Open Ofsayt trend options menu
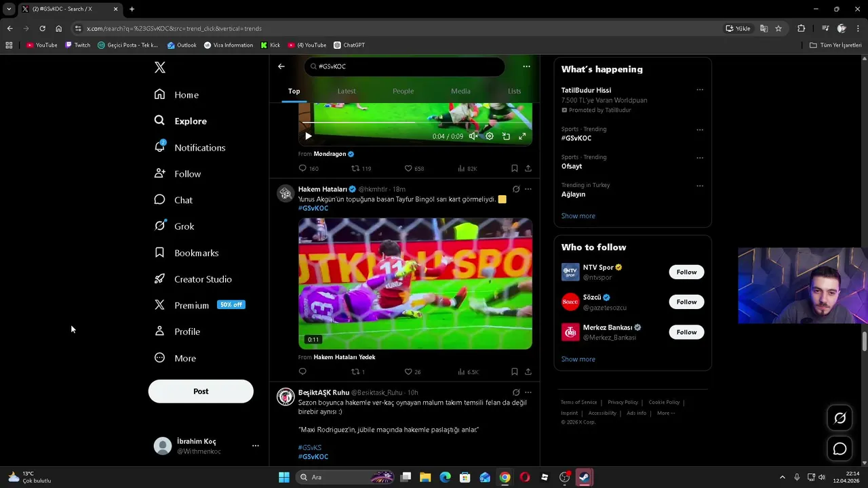The image size is (868, 488). pyautogui.click(x=700, y=157)
